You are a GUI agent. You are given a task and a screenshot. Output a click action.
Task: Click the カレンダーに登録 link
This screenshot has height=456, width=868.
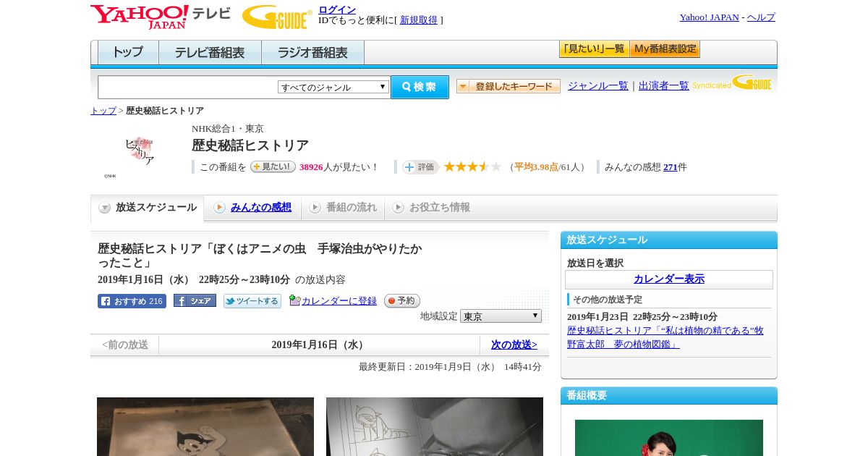click(x=339, y=301)
